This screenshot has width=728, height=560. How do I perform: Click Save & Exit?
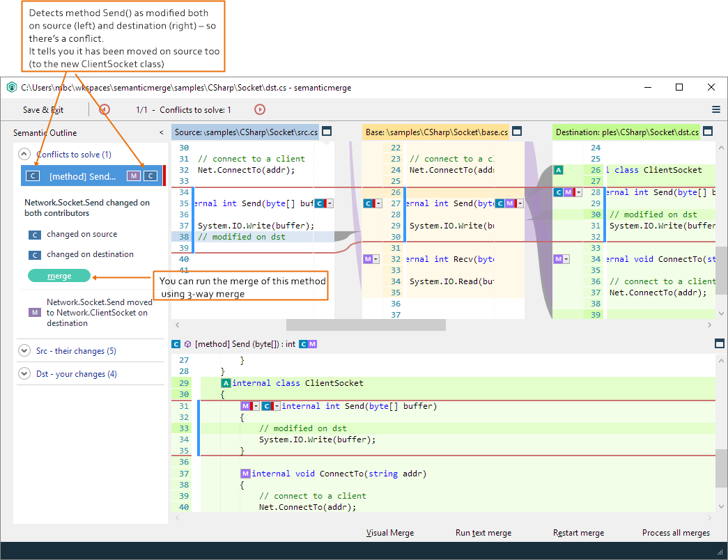pyautogui.click(x=43, y=110)
